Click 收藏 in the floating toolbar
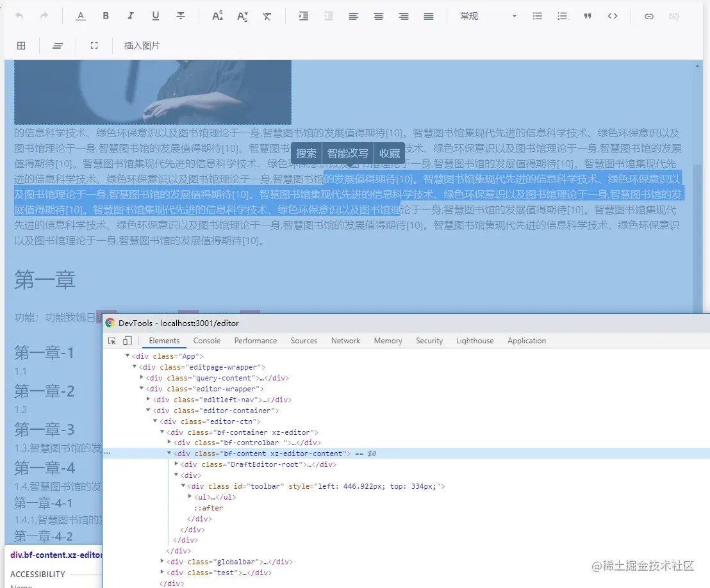Image resolution: width=710 pixels, height=588 pixels. (390, 154)
